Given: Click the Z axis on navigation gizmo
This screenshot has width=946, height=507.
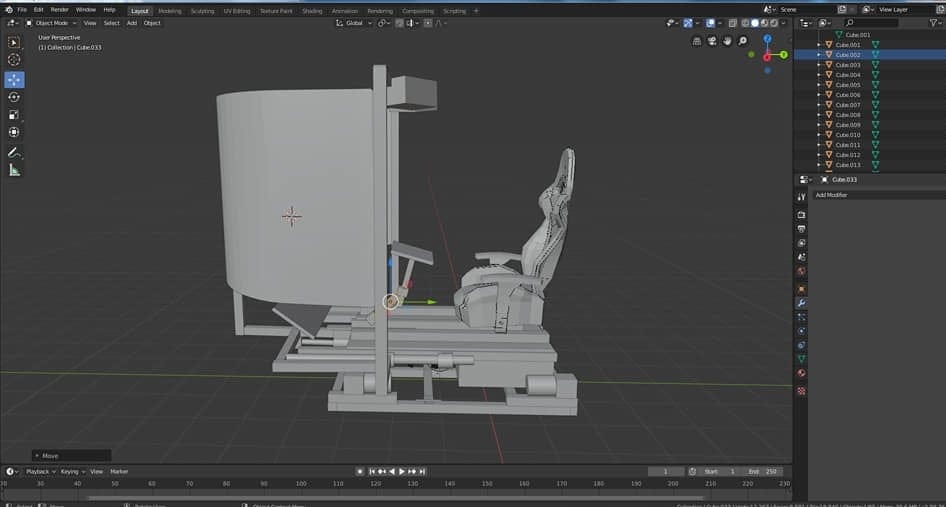Looking at the screenshot, I should (x=767, y=39).
